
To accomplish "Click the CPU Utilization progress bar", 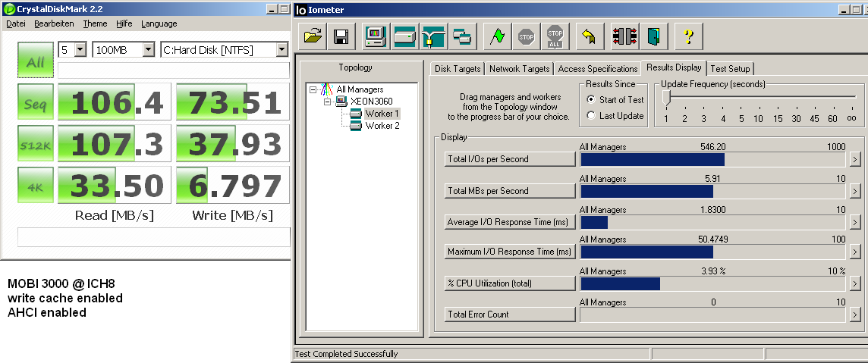I will (713, 283).
